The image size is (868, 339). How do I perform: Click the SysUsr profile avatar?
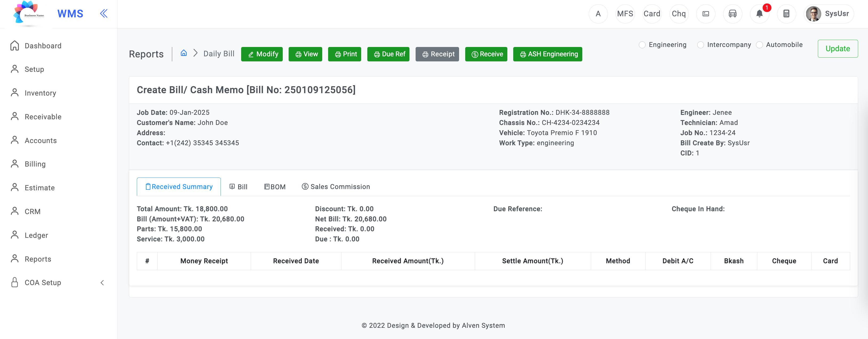(x=813, y=14)
